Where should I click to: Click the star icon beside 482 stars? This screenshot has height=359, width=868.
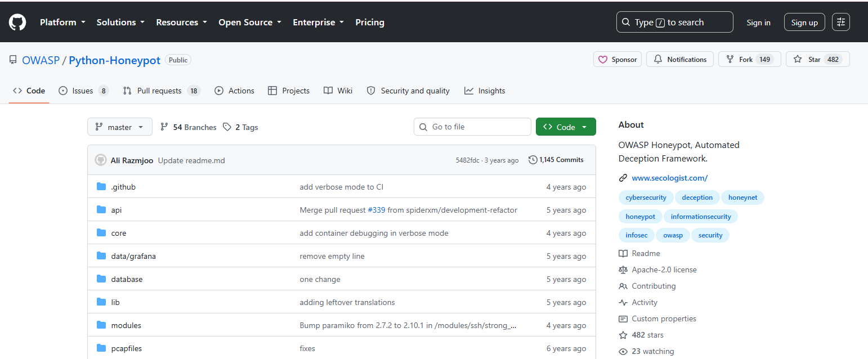623,335
